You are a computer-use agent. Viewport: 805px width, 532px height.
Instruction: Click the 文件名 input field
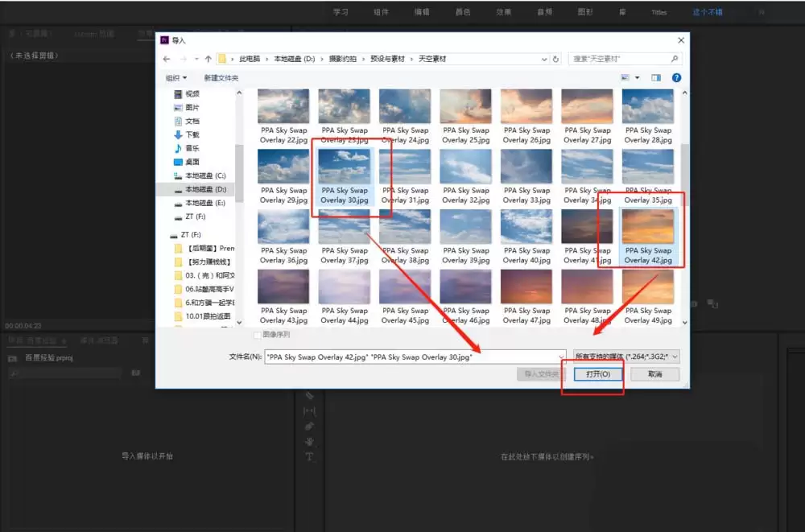pos(415,357)
